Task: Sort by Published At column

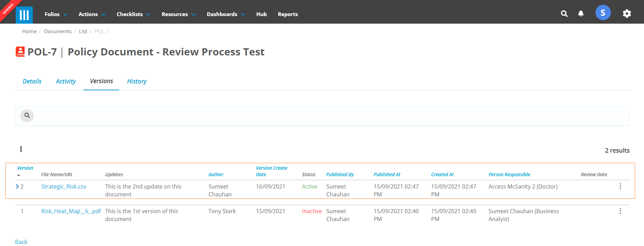Action: (387, 174)
